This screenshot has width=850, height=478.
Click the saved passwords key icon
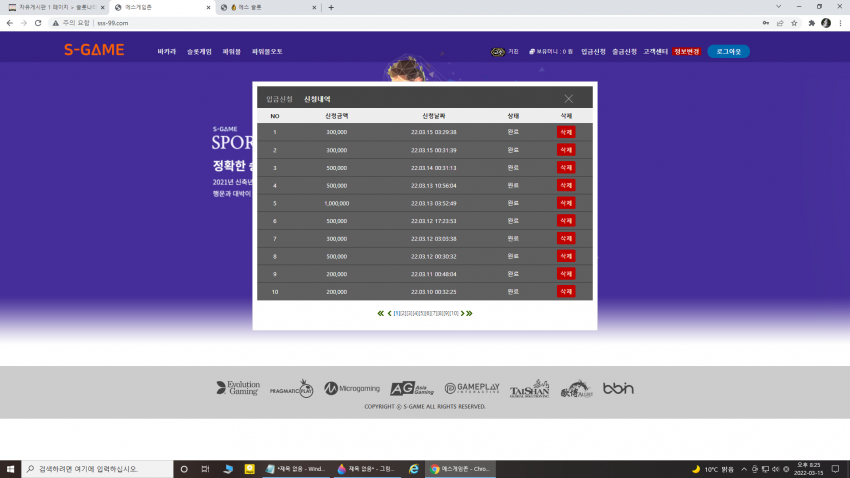(x=766, y=23)
